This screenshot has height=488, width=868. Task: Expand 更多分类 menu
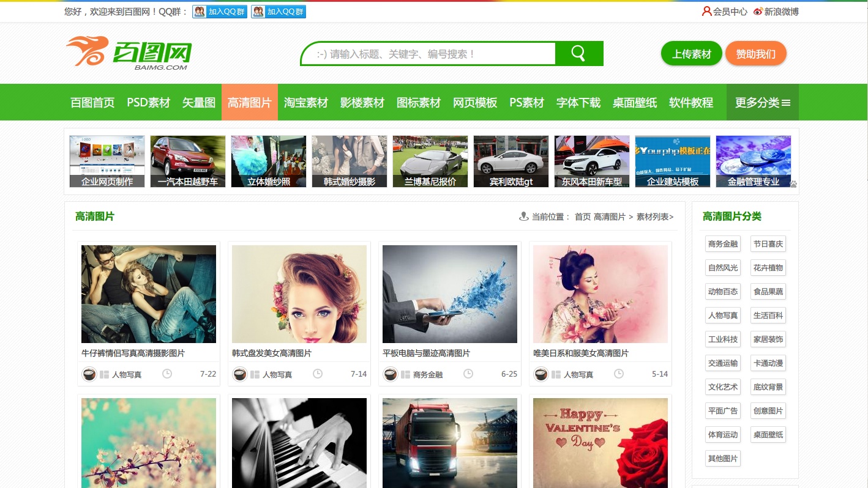(x=763, y=102)
